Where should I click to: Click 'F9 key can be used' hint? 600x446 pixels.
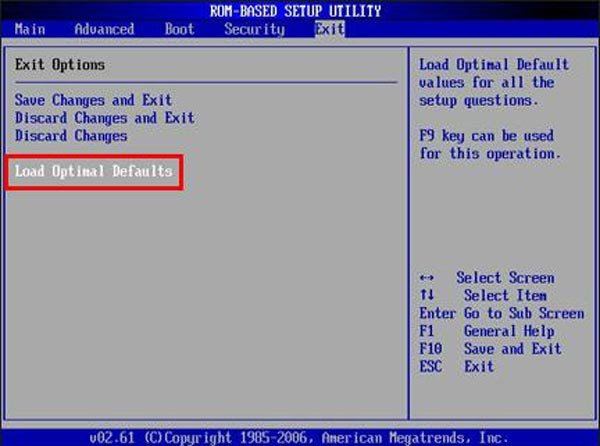click(x=486, y=136)
